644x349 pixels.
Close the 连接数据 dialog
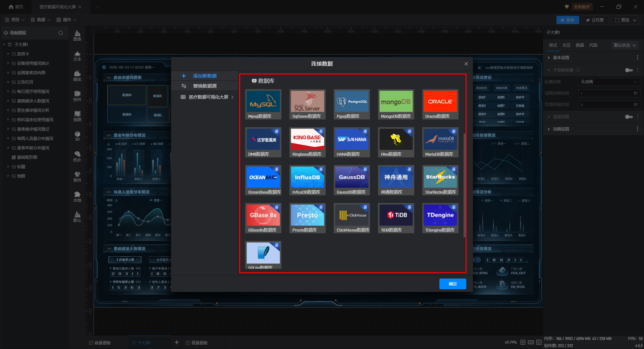(466, 64)
